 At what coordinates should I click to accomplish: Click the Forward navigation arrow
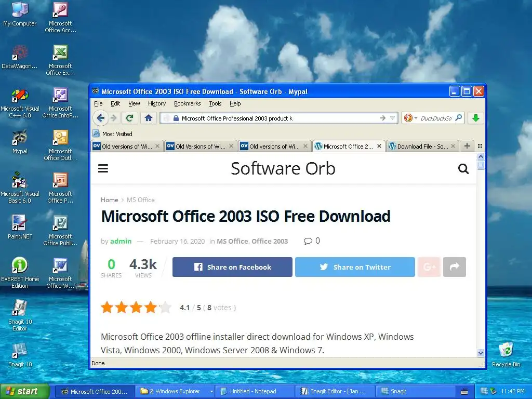pyautogui.click(x=114, y=118)
